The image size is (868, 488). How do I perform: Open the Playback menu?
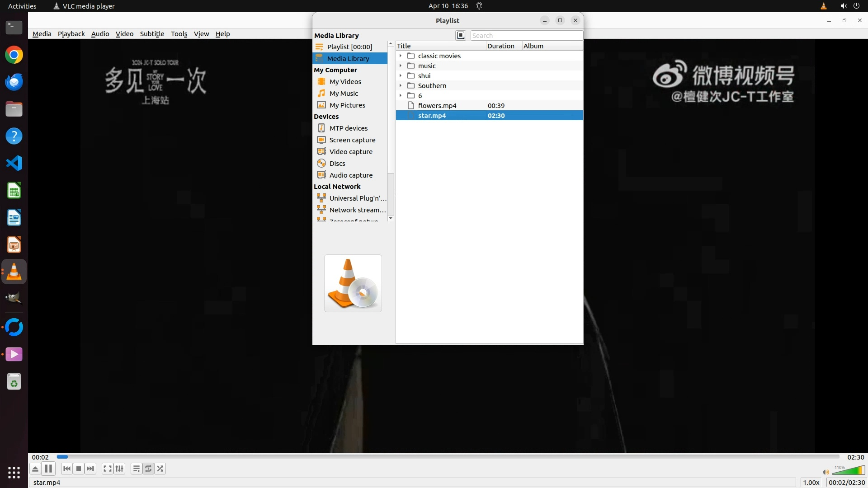click(x=71, y=34)
